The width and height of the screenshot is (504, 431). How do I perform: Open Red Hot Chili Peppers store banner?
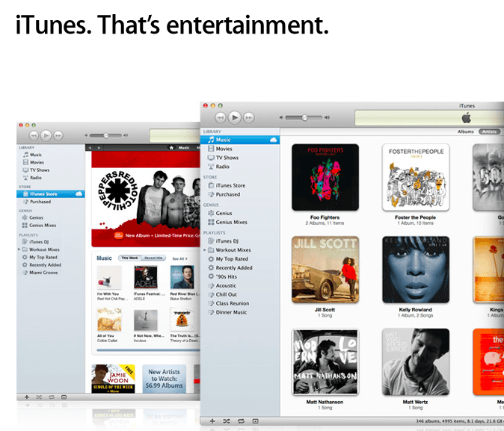[146, 199]
